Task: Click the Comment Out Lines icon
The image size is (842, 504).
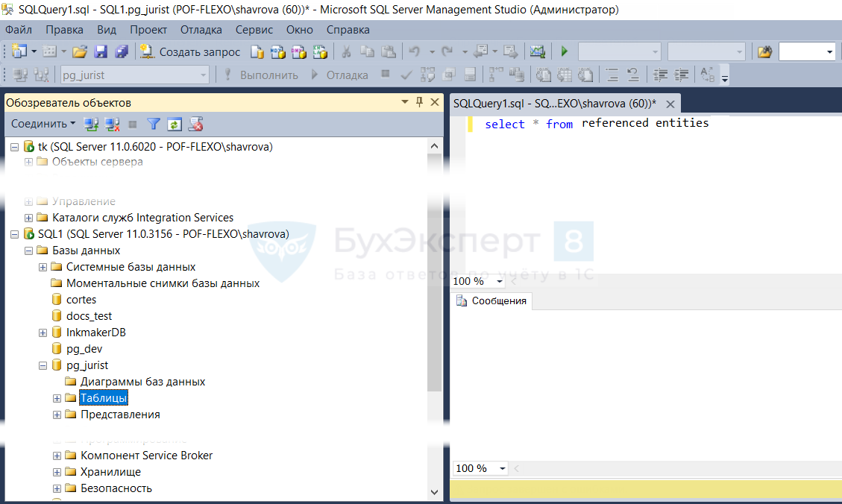Action: 612,75
